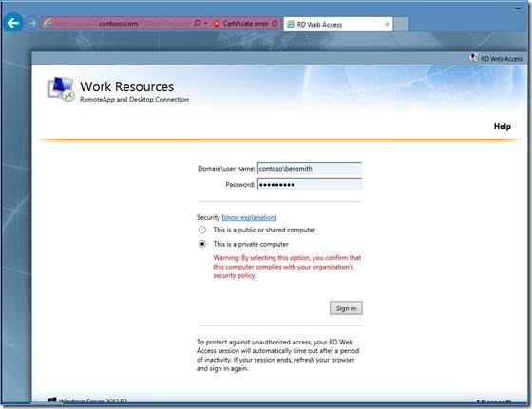Click the Windows logo in page footer
The height and width of the screenshot is (409, 532).
pyautogui.click(x=52, y=400)
